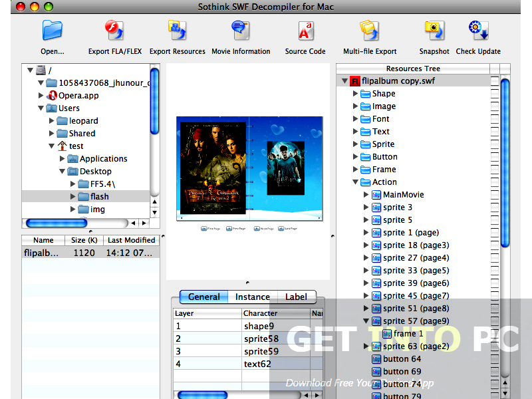The width and height of the screenshot is (532, 399).
Task: Click the Font folder icon
Action: pos(365,119)
